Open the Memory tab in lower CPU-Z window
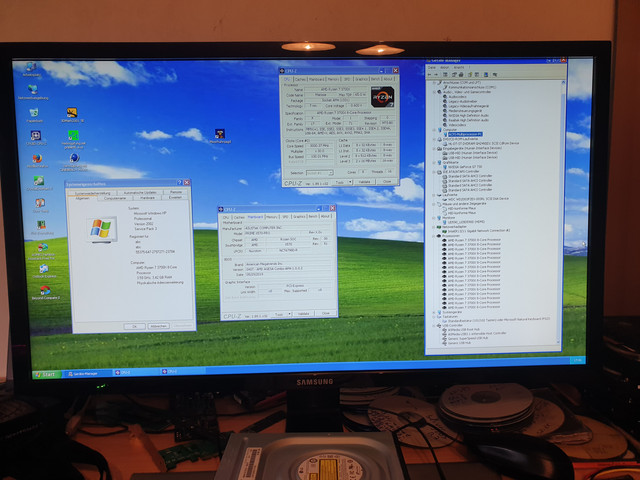Screen dimensions: 640x480 coord(271,217)
